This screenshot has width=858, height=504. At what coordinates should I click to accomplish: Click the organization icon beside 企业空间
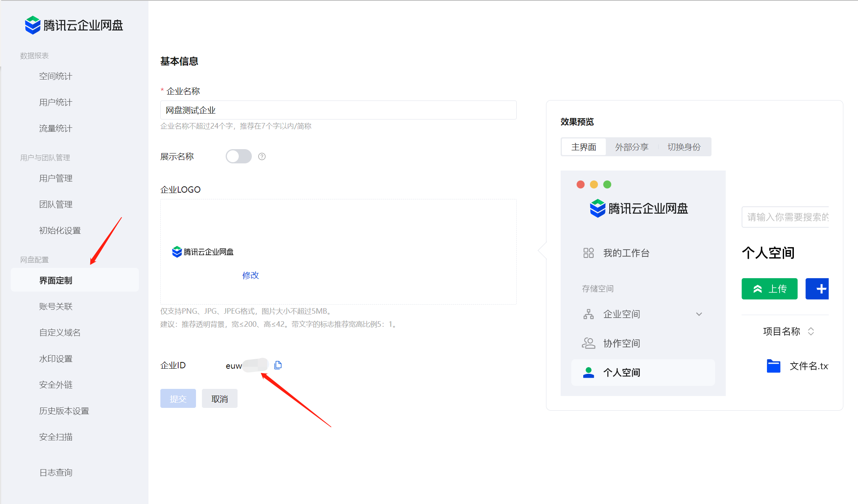(588, 314)
